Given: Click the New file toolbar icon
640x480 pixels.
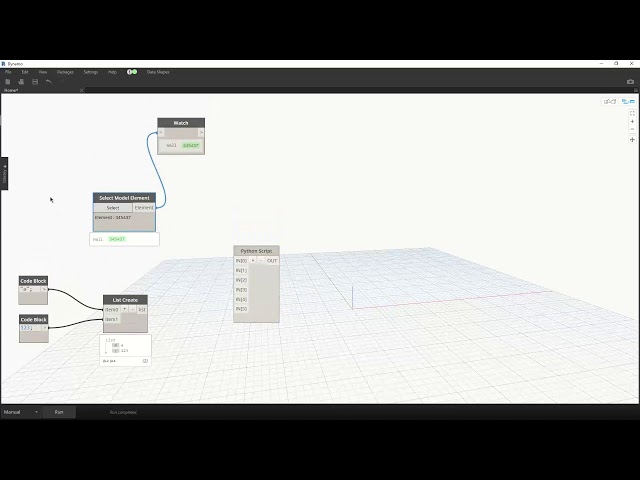Looking at the screenshot, I should (x=7, y=82).
